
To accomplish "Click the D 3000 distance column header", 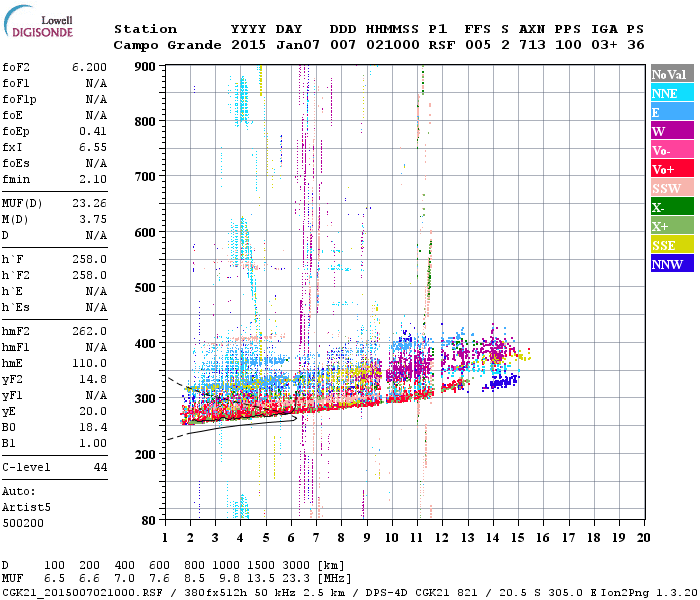I will [x=296, y=565].
